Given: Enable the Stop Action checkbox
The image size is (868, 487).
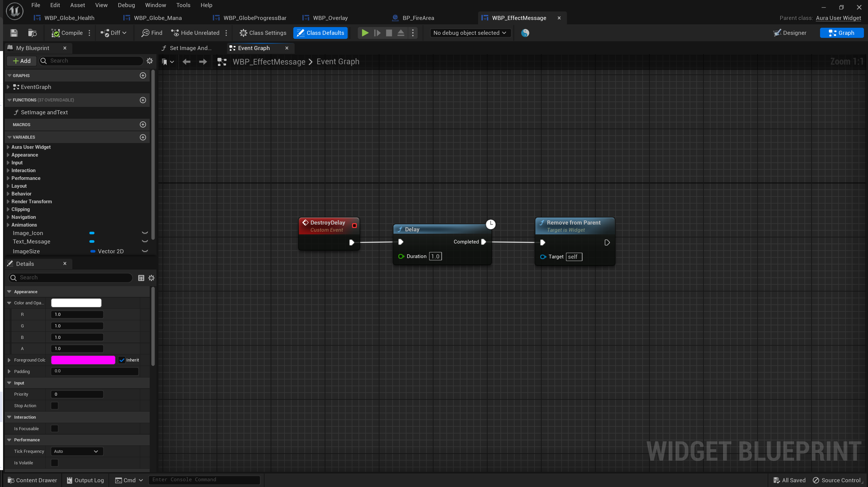Looking at the screenshot, I should tap(54, 405).
